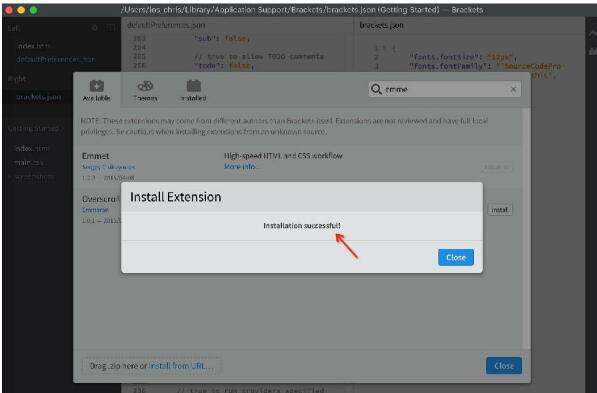597x393 pixels.
Task: Click the 'High-speed HTML and CSS workflow' description
Action: 283,155
